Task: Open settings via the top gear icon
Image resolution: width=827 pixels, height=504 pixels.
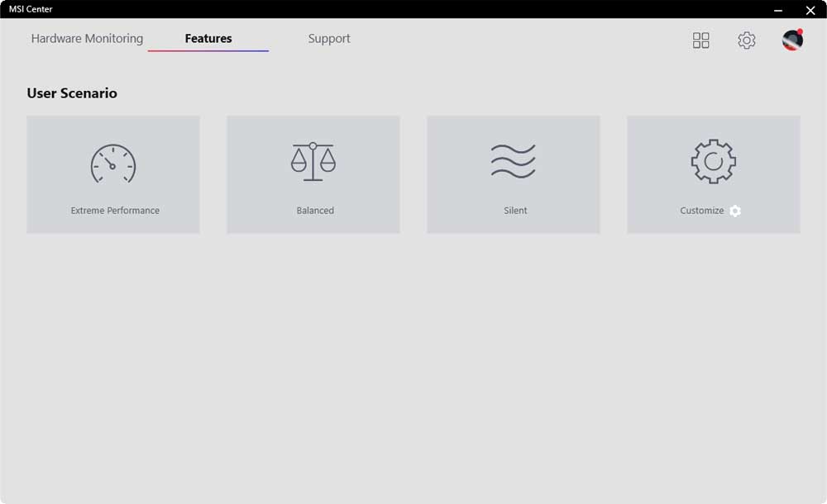Action: [746, 40]
